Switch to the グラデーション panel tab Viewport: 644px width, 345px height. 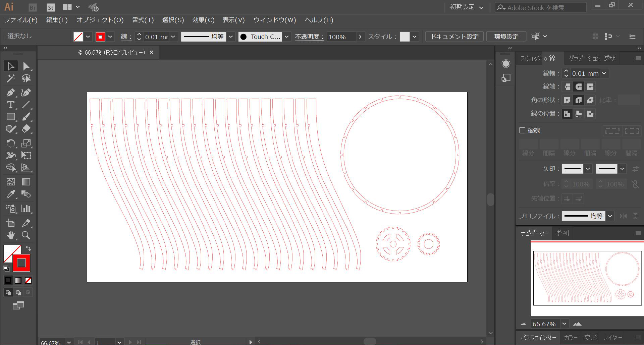pos(584,58)
